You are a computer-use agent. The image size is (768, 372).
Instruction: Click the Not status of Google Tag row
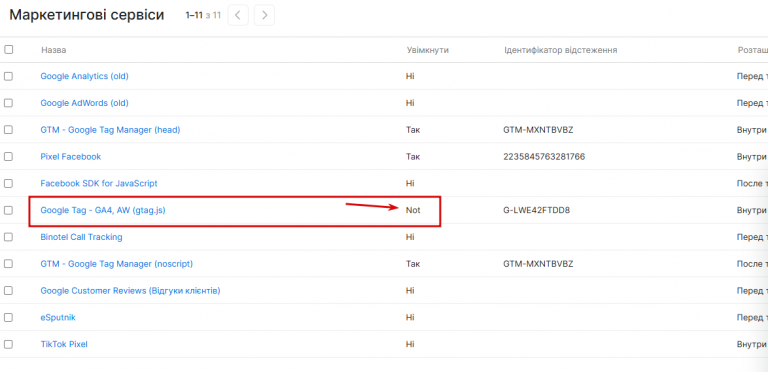[413, 210]
